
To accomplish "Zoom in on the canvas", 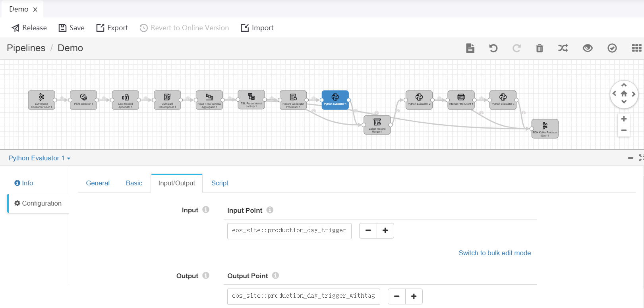I will (624, 119).
